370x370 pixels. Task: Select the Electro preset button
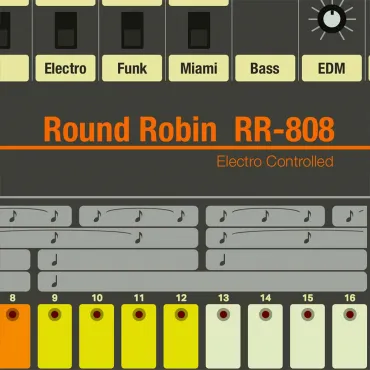pyautogui.click(x=65, y=68)
